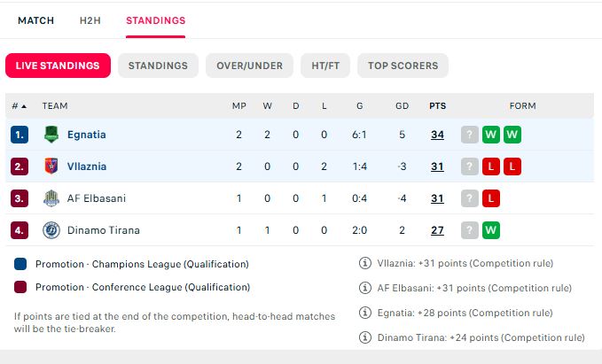Screen dimensions: 602x364
Task: Sort standings by GD column header
Action: pyautogui.click(x=402, y=106)
